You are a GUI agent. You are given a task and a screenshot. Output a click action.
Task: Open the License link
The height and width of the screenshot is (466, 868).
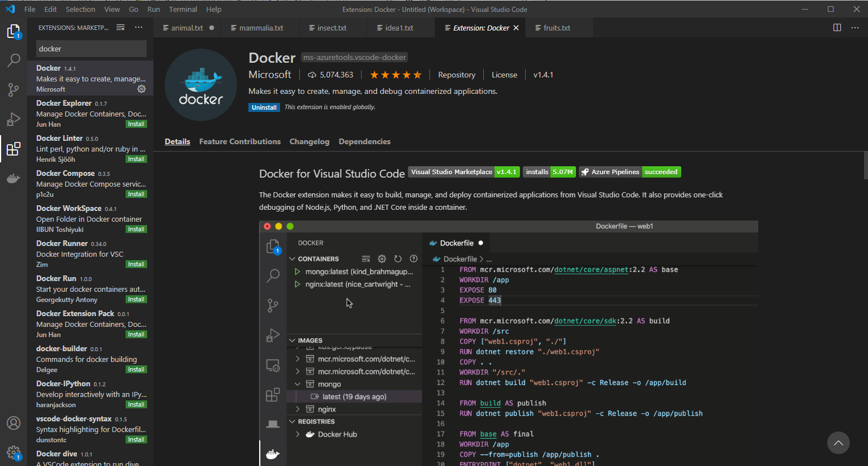point(504,75)
